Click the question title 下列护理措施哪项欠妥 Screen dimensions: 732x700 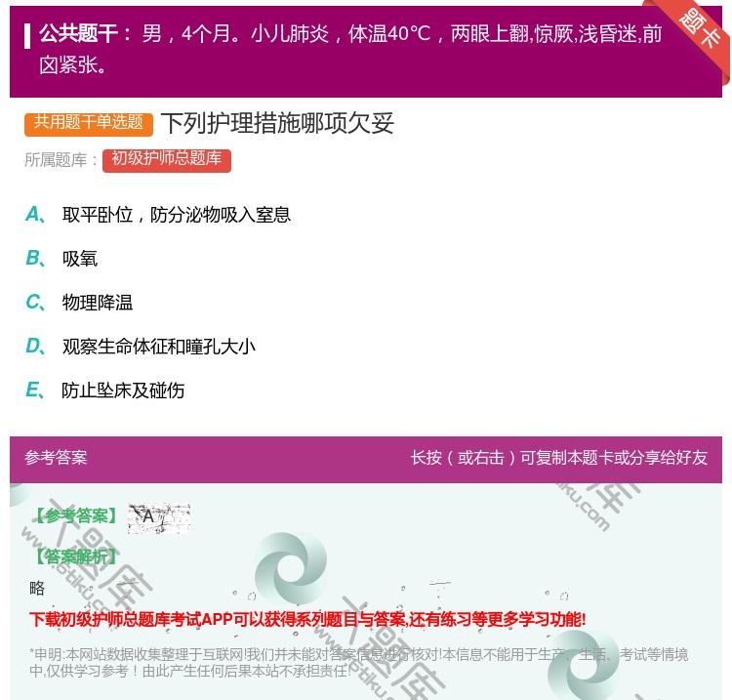click(x=278, y=124)
